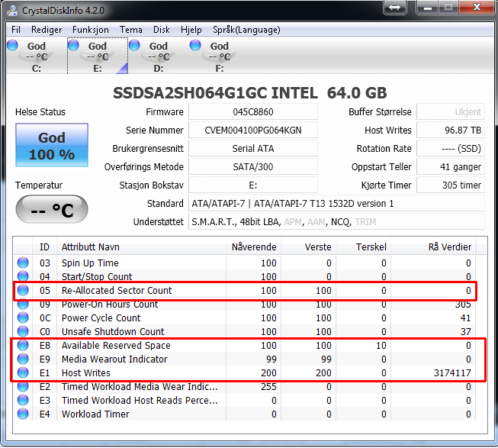Open the Rediger menu
Screen dimensions: 498x448
(47, 30)
